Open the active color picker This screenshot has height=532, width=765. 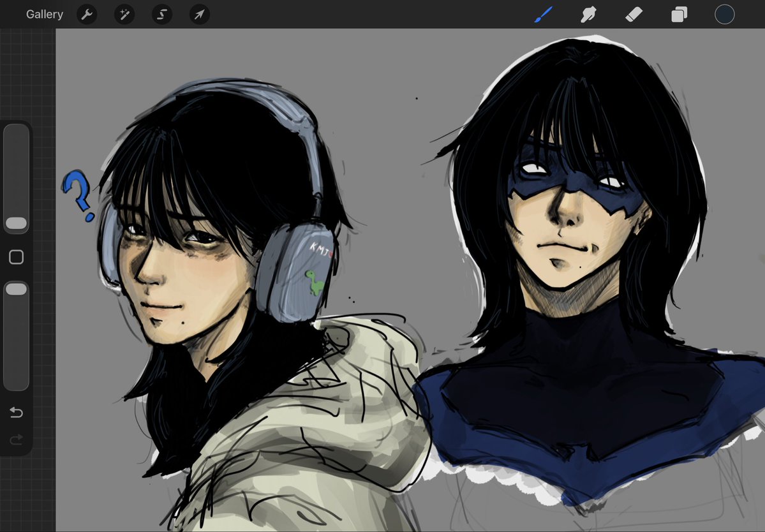click(725, 14)
